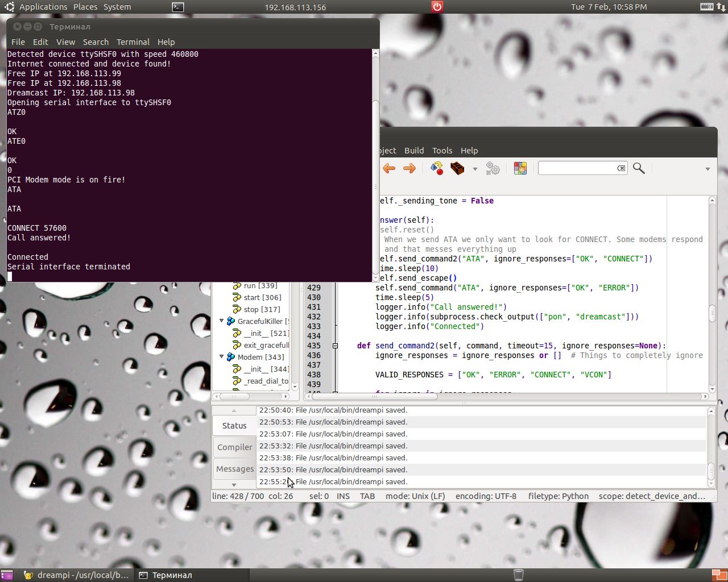Select run [339] in the symbol tree
The width and height of the screenshot is (728, 582).
260,285
